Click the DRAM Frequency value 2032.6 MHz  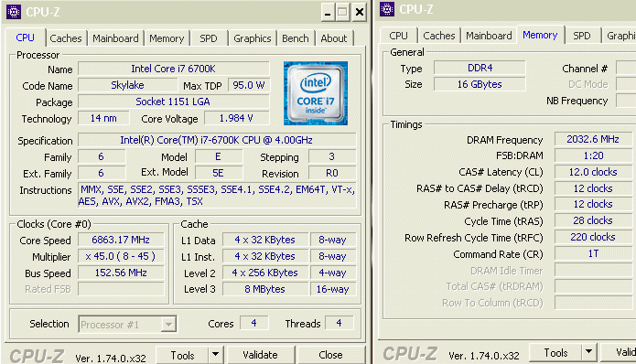click(x=593, y=139)
